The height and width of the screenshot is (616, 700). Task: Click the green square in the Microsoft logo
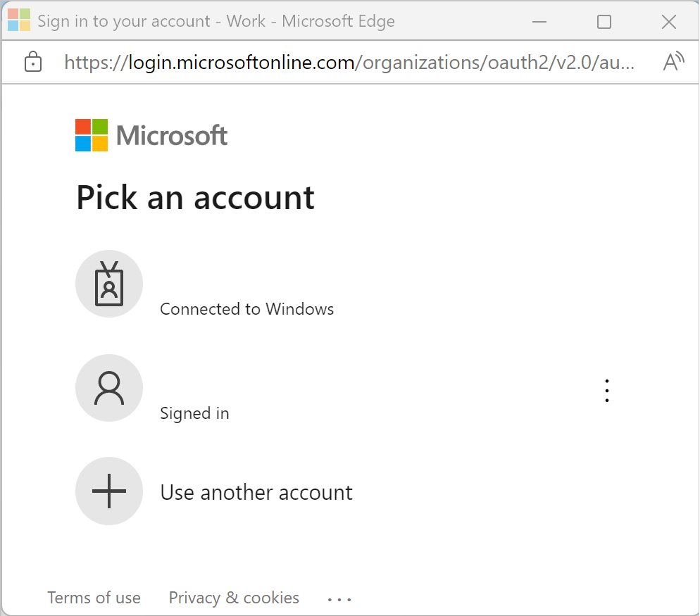tap(101, 126)
